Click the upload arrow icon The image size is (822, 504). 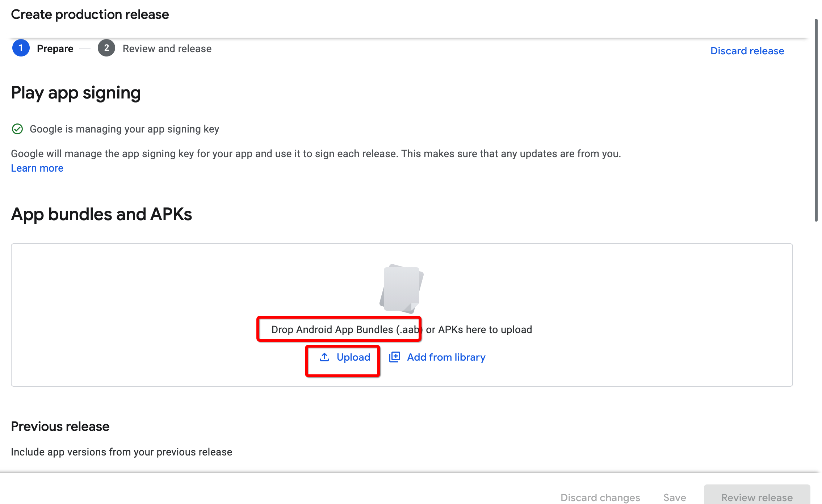[x=324, y=357]
